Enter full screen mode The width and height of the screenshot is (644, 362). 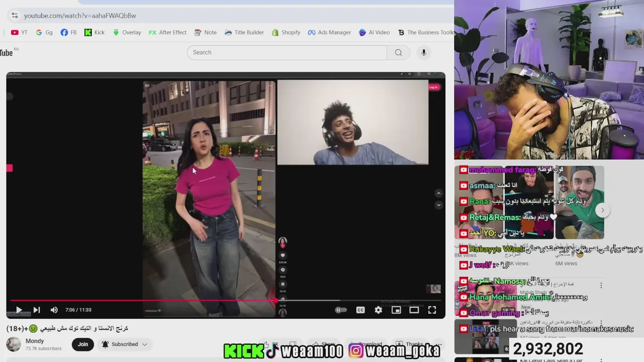(432, 310)
